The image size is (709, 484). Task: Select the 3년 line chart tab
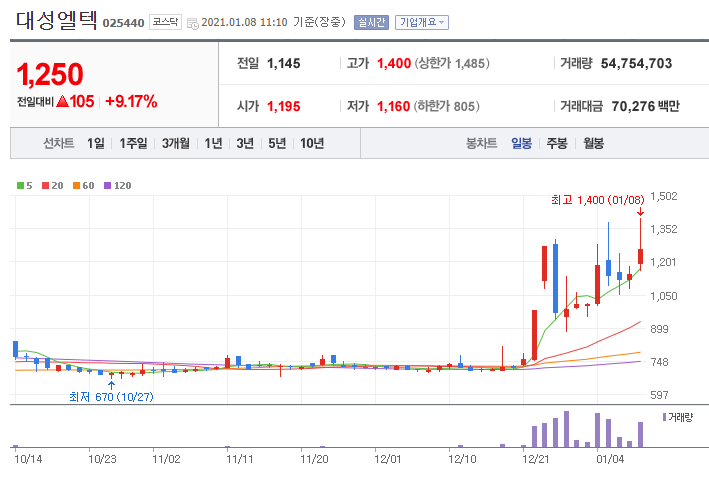coord(245,143)
